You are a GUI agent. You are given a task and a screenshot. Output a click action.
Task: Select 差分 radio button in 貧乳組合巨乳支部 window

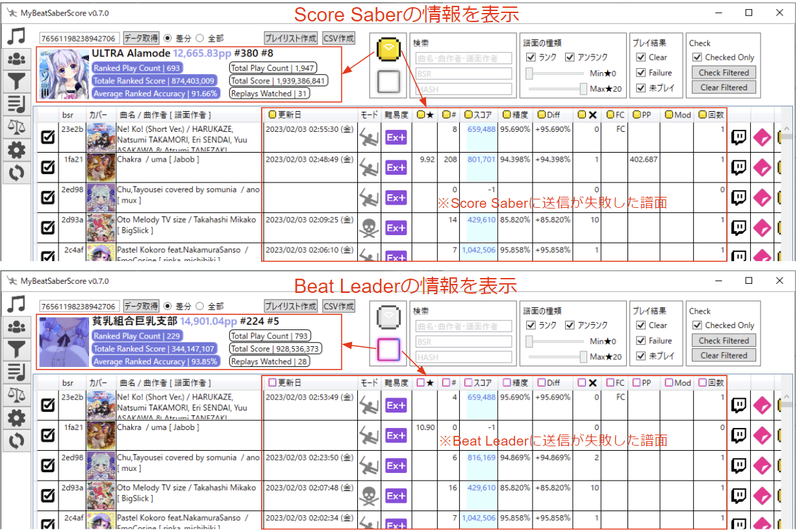(167, 305)
